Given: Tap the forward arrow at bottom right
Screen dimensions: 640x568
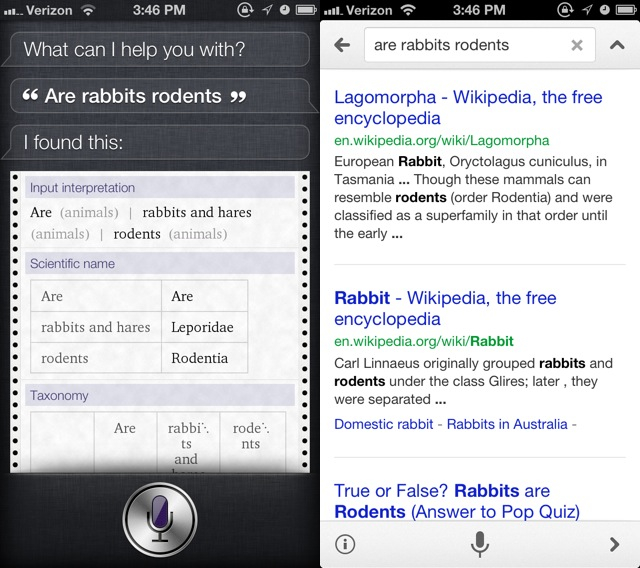Looking at the screenshot, I should 614,544.
